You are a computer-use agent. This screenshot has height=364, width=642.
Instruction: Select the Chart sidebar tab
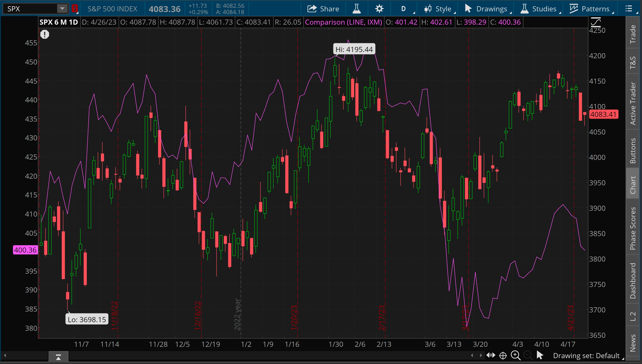point(633,185)
